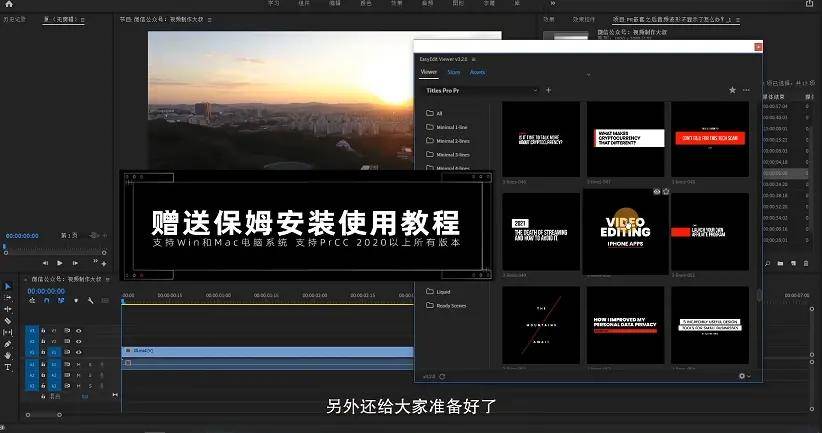Add a folder with plus in EasyEdit
822x433 pixels.
click(x=548, y=90)
